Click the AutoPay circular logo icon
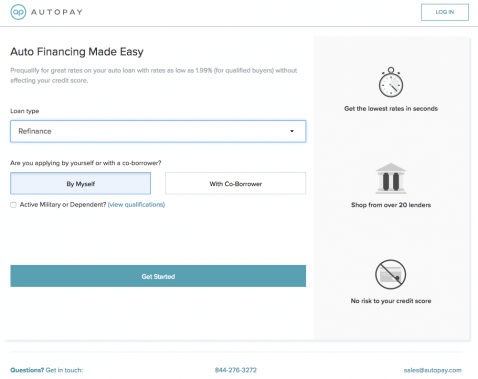Viewport: 478px width, 379px height. click(x=18, y=12)
